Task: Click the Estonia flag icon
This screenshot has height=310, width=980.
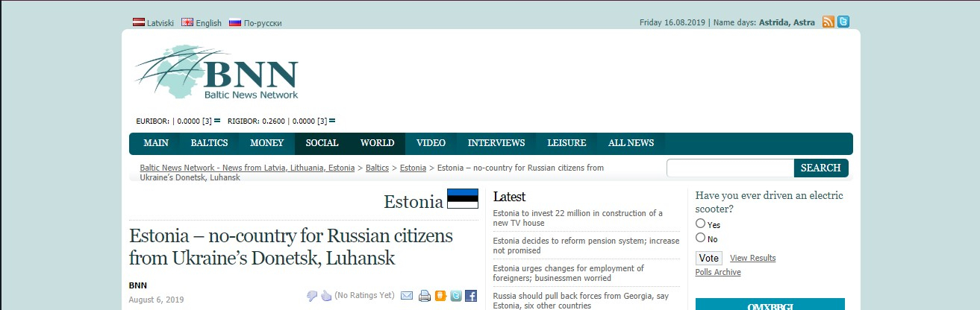Action: [x=463, y=198]
